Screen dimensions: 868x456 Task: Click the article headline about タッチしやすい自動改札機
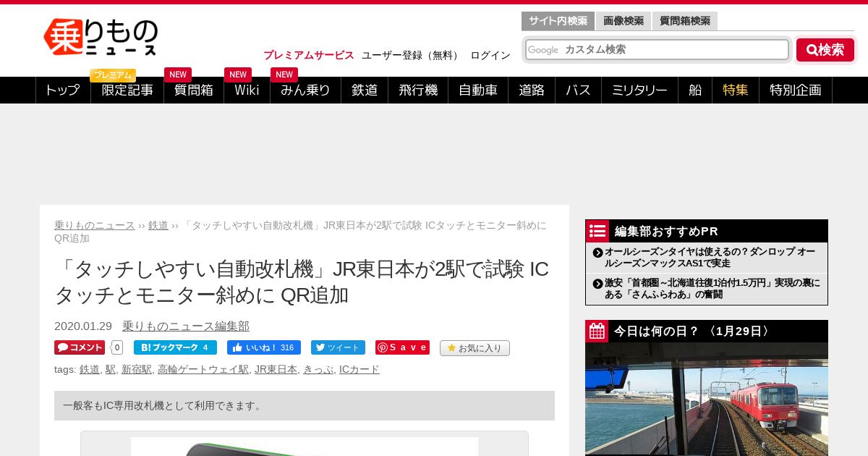click(302, 282)
